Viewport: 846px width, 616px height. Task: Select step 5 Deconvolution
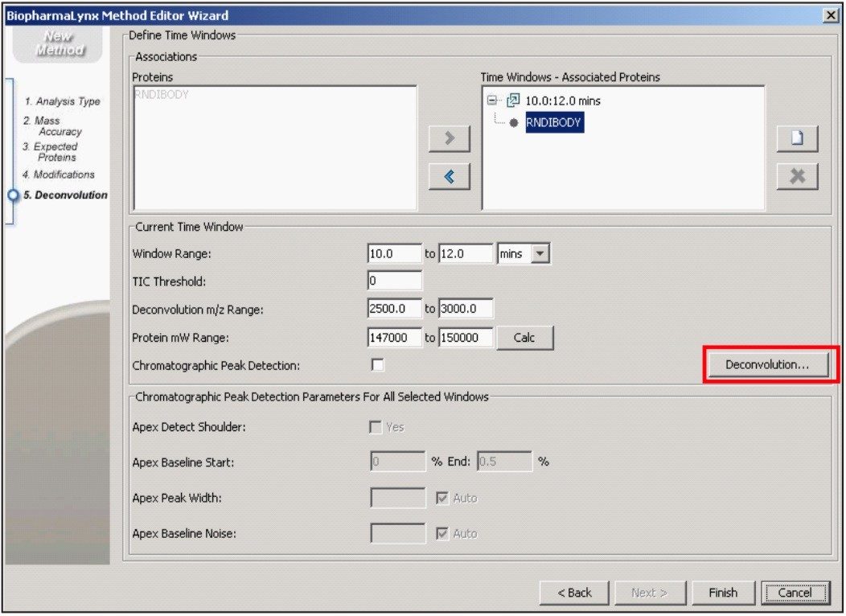(65, 195)
